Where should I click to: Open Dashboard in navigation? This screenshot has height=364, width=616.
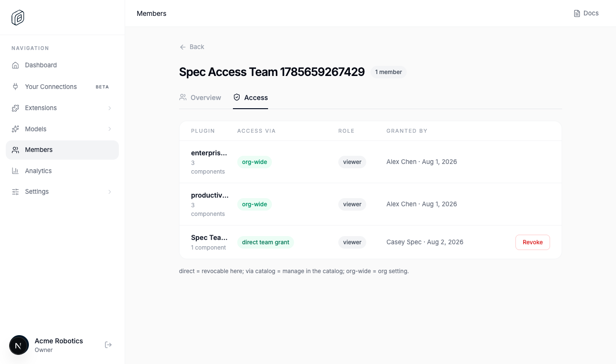[62, 65]
